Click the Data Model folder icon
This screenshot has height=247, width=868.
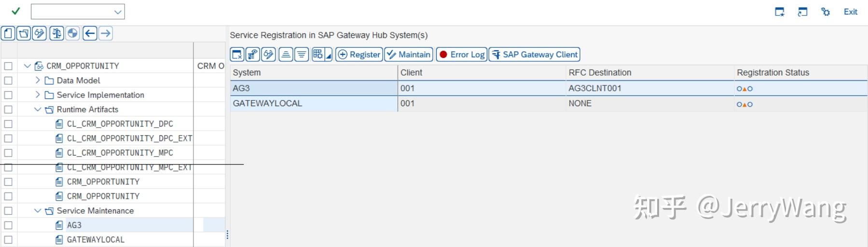pyautogui.click(x=49, y=81)
